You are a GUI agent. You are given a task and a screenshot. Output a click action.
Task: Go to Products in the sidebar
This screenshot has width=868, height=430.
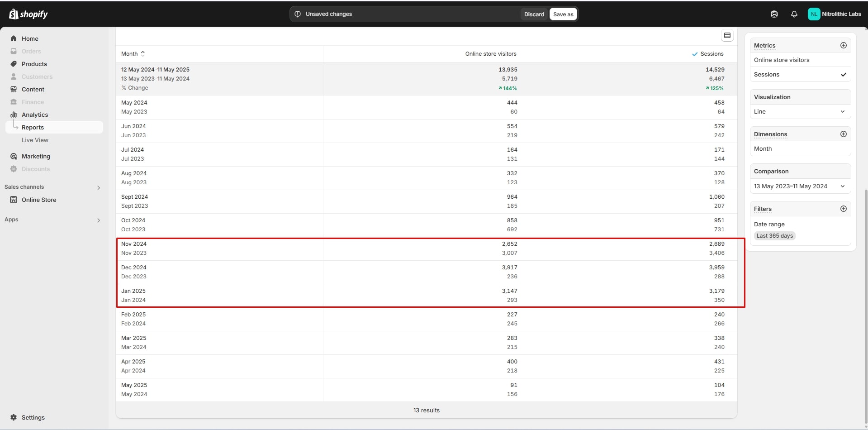(34, 64)
